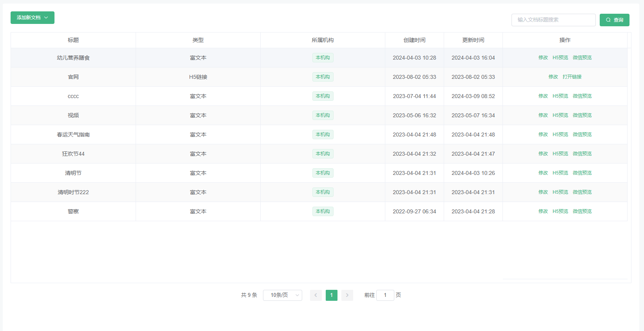
Task: Click the search magnifier 查询 button
Action: click(614, 20)
